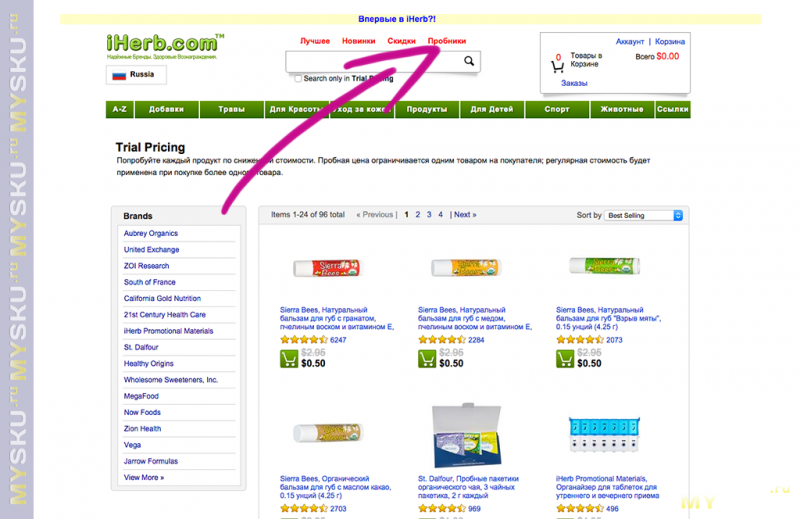The height and width of the screenshot is (519, 800).
Task: Click the Russian flag country icon
Action: 119,76
